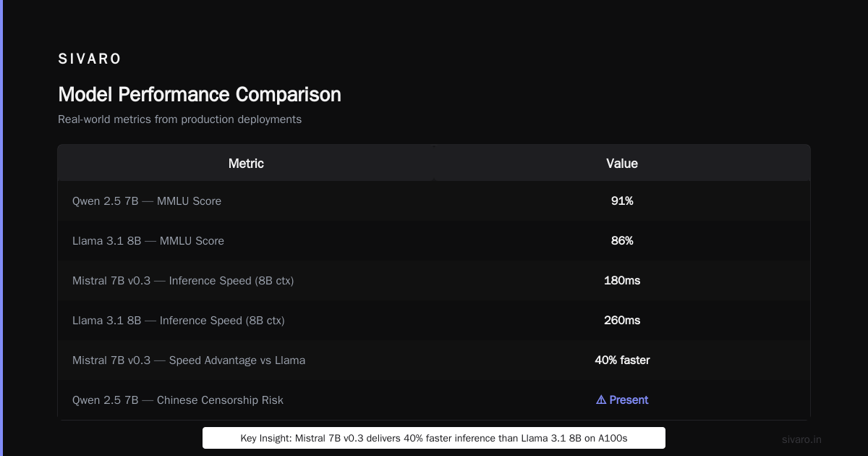The height and width of the screenshot is (456, 868).
Task: Click the subtitle about production deployments
Action: pyautogui.click(x=179, y=119)
